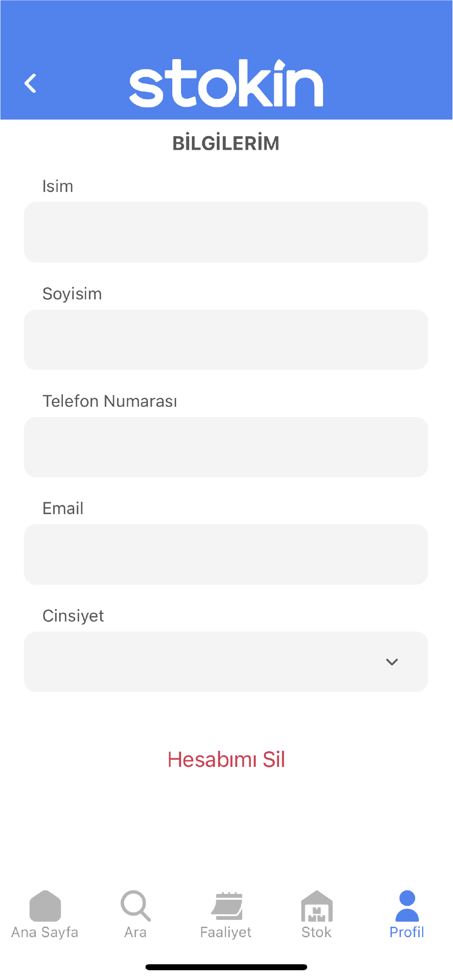Open the Cinsiyet selection box
This screenshot has width=453, height=980.
pyautogui.click(x=206, y=662)
